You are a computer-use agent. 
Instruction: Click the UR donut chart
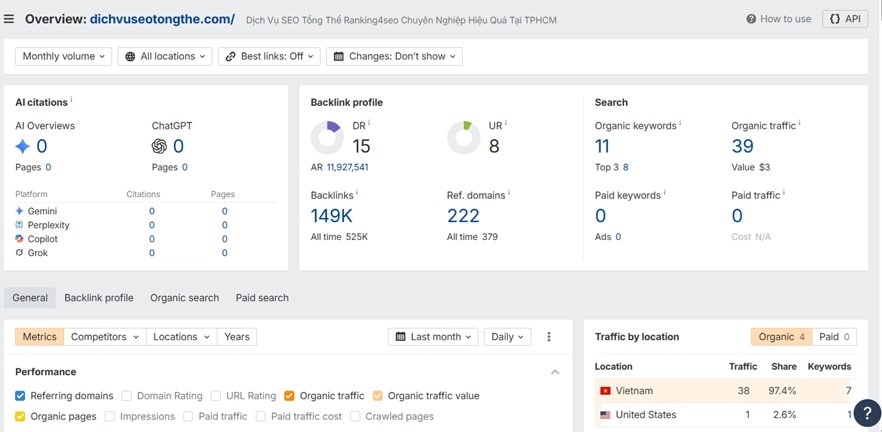[464, 138]
